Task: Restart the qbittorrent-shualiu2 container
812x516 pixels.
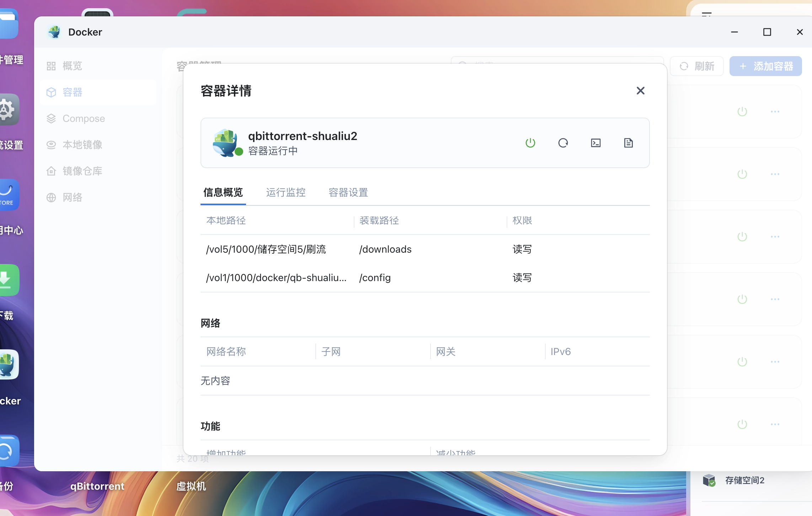Action: click(563, 143)
